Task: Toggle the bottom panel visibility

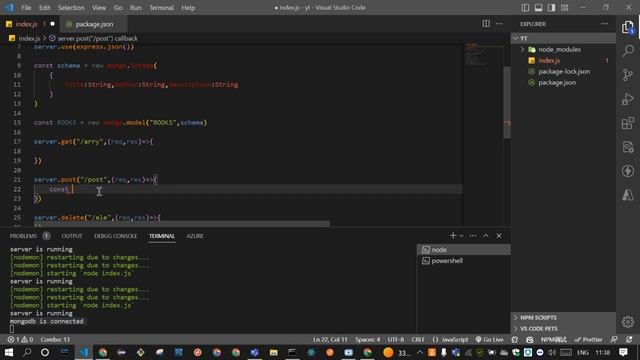Action: pyautogui.click(x=538, y=8)
